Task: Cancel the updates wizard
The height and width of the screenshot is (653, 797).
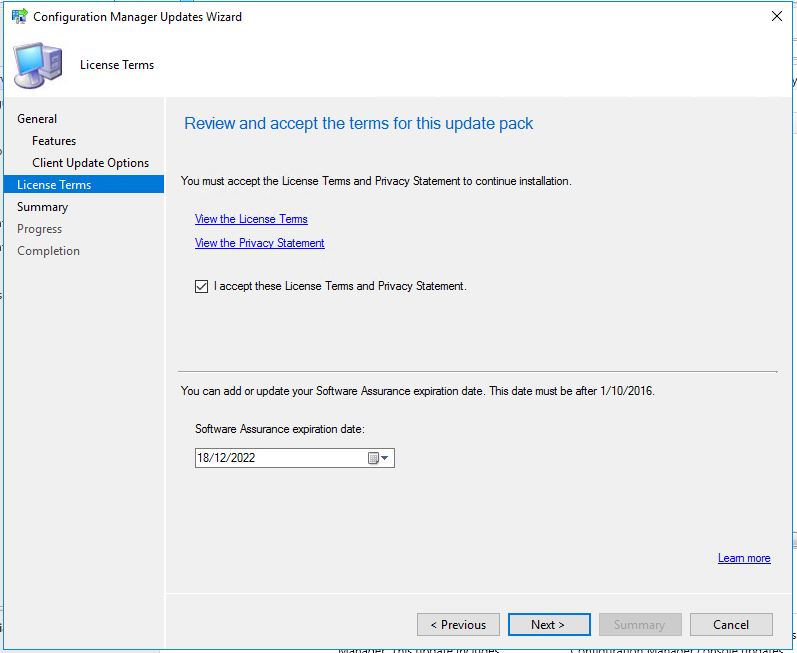Action: (x=731, y=624)
